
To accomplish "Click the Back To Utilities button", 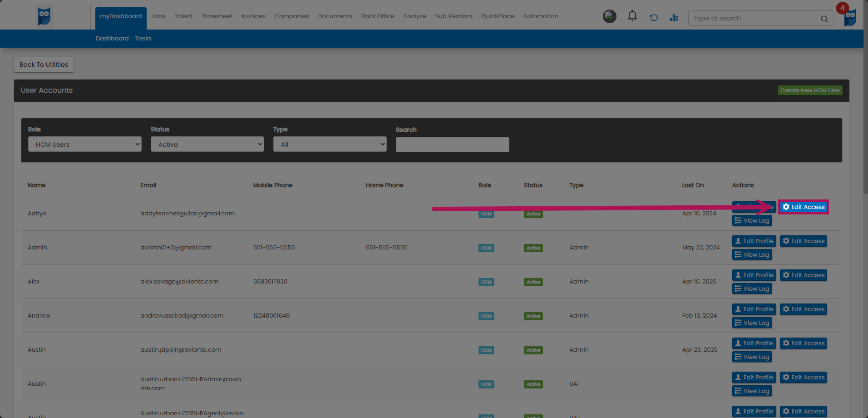I will pyautogui.click(x=44, y=65).
